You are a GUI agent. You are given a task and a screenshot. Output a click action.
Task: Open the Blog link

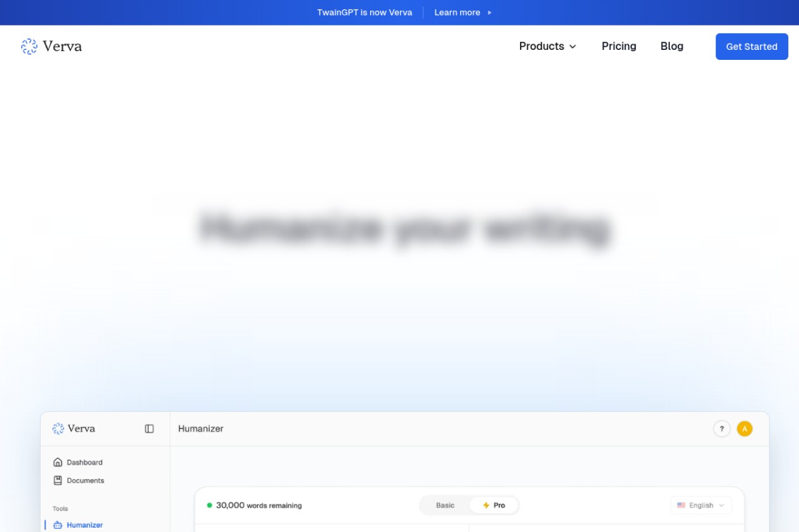672,46
